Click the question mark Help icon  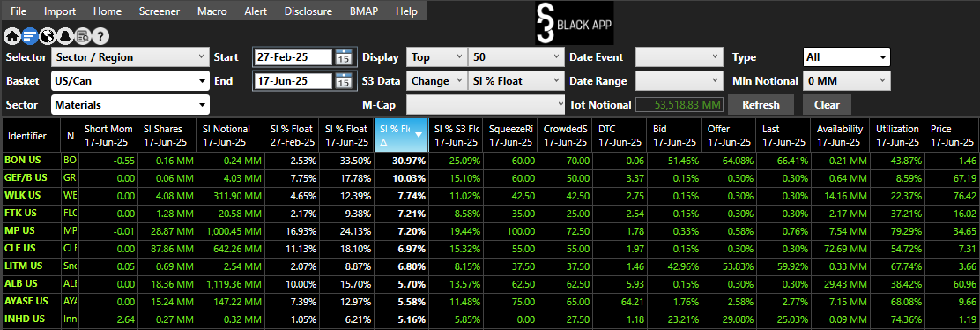pos(100,36)
